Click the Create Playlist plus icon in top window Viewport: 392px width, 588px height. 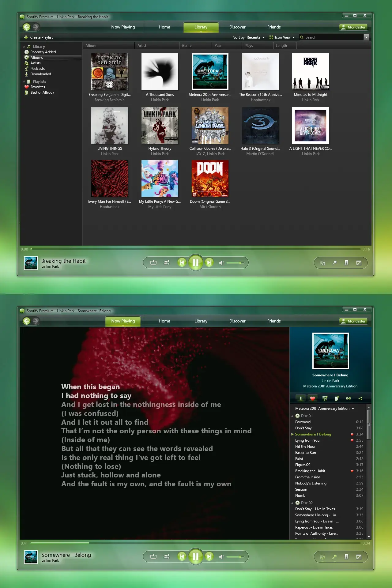(26, 37)
